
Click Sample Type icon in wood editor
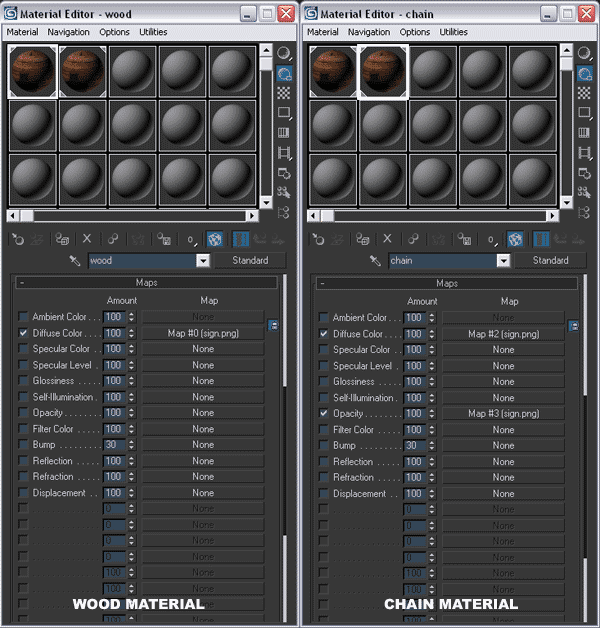(284, 53)
